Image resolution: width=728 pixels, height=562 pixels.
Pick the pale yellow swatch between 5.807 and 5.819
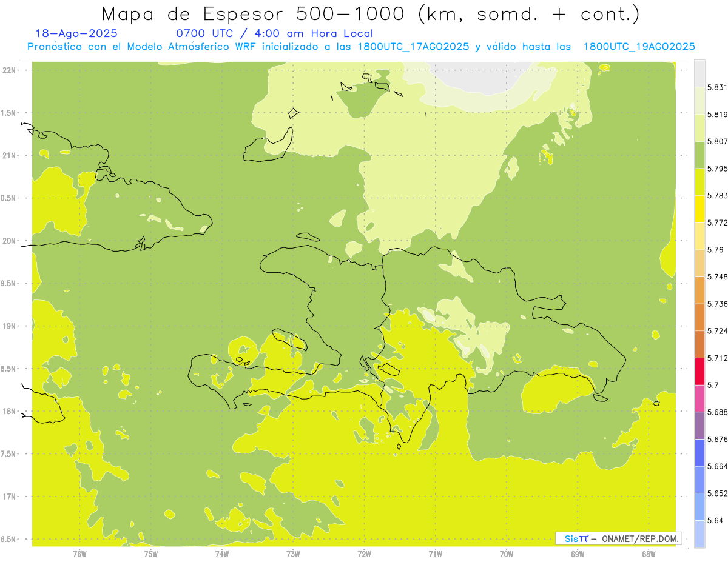(x=699, y=128)
